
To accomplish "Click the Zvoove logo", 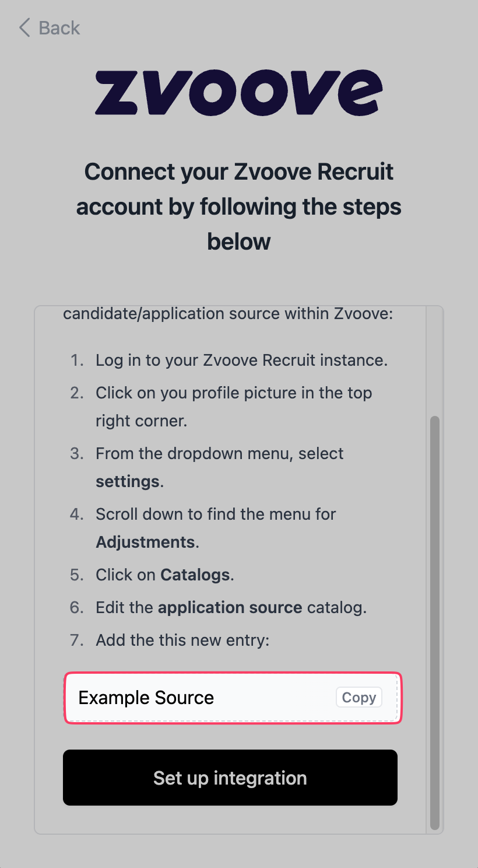I will (239, 92).
